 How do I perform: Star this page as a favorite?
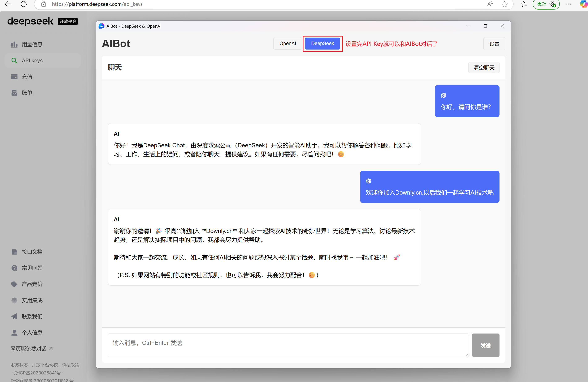tap(505, 4)
